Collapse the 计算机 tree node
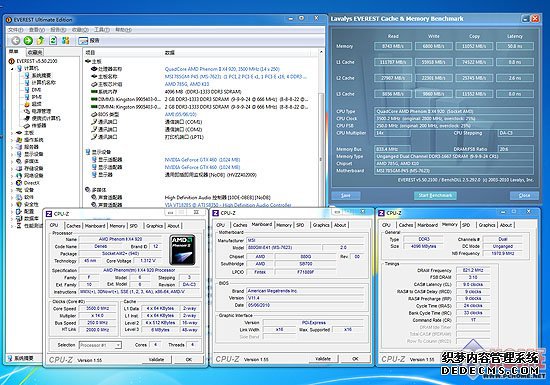 (x=12, y=68)
